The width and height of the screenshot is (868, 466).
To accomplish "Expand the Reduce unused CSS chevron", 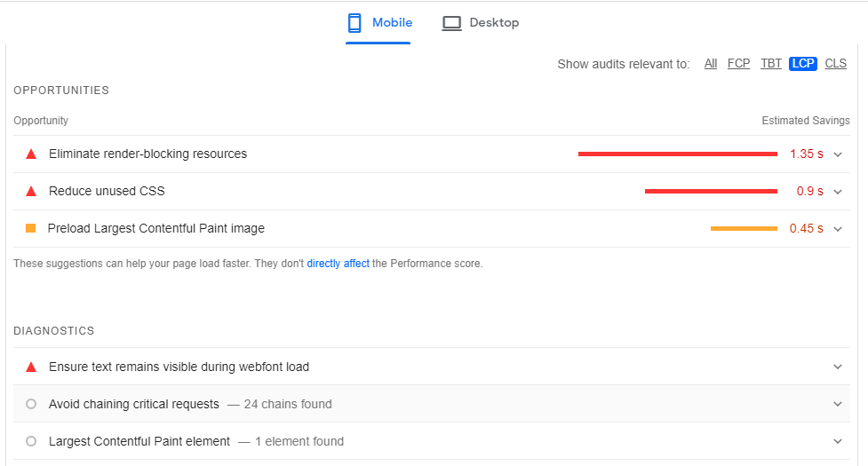I will click(x=838, y=192).
